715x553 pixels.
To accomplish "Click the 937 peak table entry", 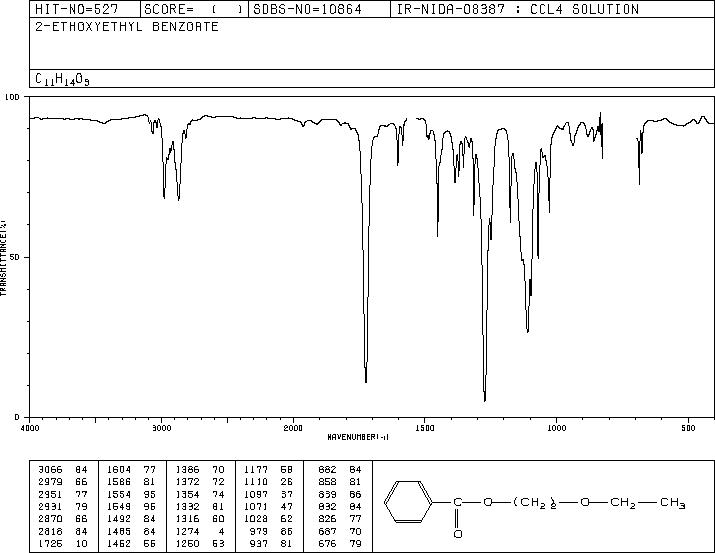I will (272, 543).
